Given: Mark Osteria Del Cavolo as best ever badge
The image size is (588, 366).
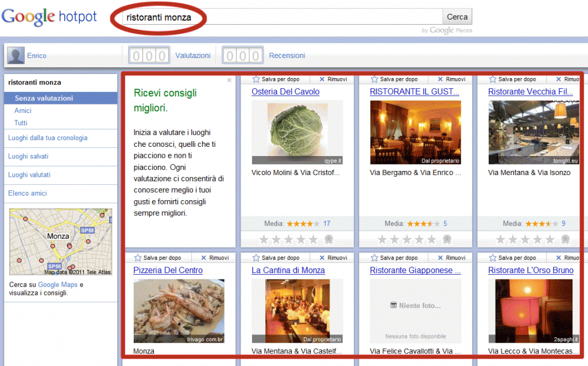Looking at the screenshot, I should 329,239.
